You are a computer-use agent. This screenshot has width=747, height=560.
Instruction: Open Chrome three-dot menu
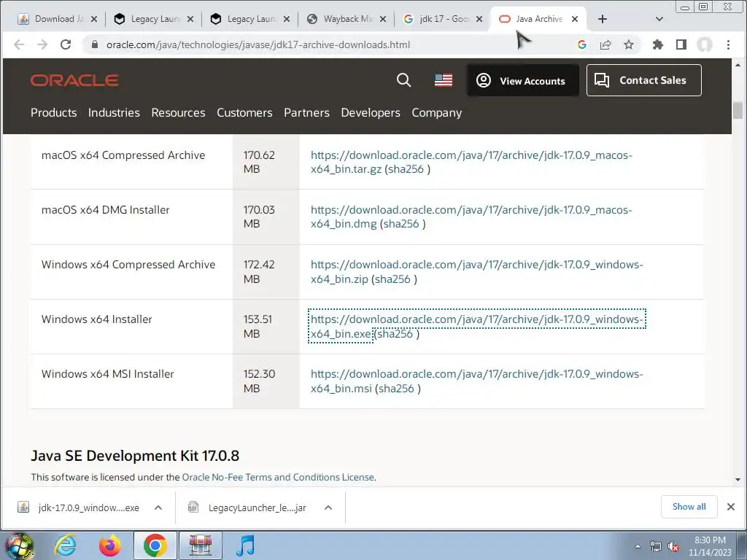pos(729,44)
